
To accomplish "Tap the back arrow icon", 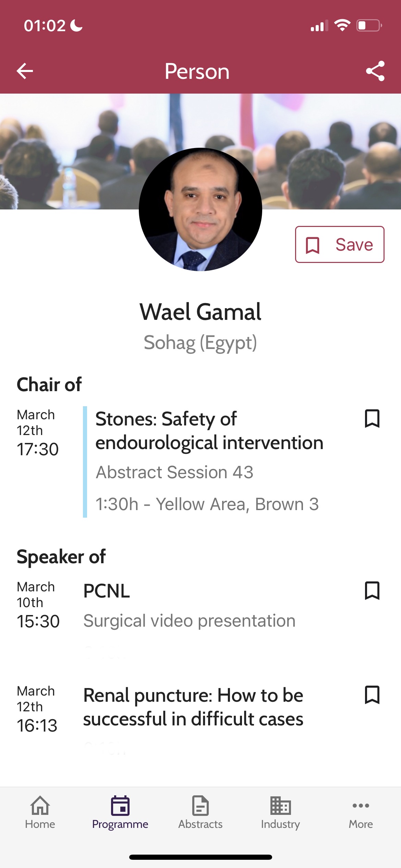I will (x=25, y=71).
